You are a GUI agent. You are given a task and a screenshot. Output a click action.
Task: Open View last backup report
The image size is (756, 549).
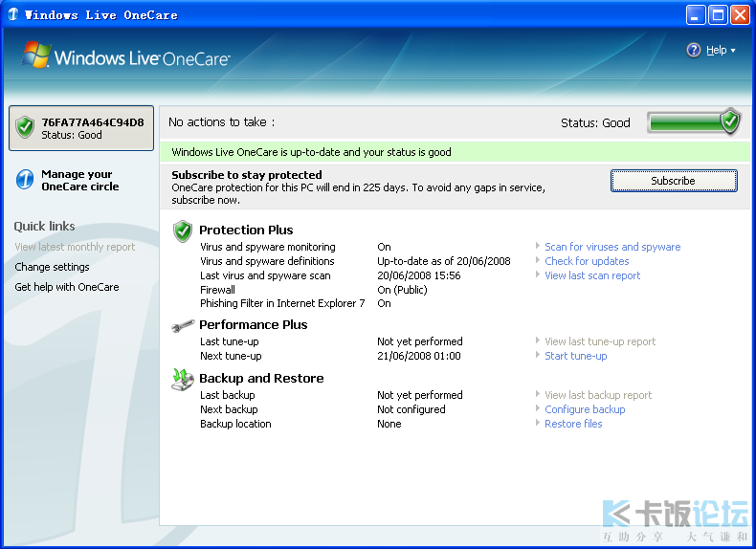tap(598, 395)
